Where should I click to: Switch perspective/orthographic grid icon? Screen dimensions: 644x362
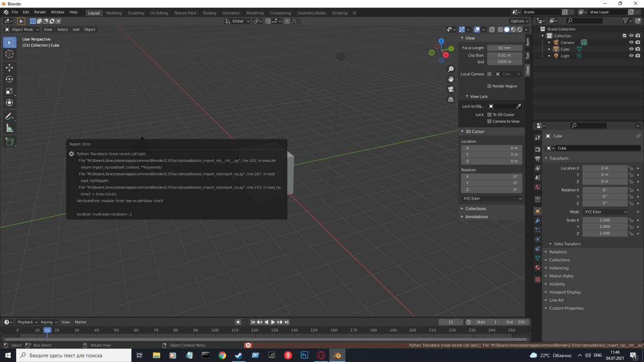tap(451, 99)
